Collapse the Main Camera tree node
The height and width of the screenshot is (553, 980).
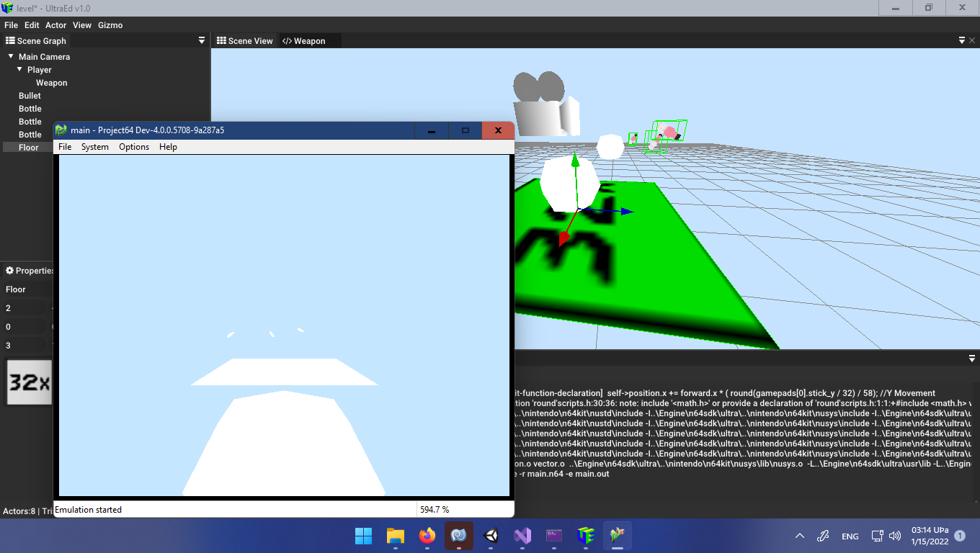[10, 56]
